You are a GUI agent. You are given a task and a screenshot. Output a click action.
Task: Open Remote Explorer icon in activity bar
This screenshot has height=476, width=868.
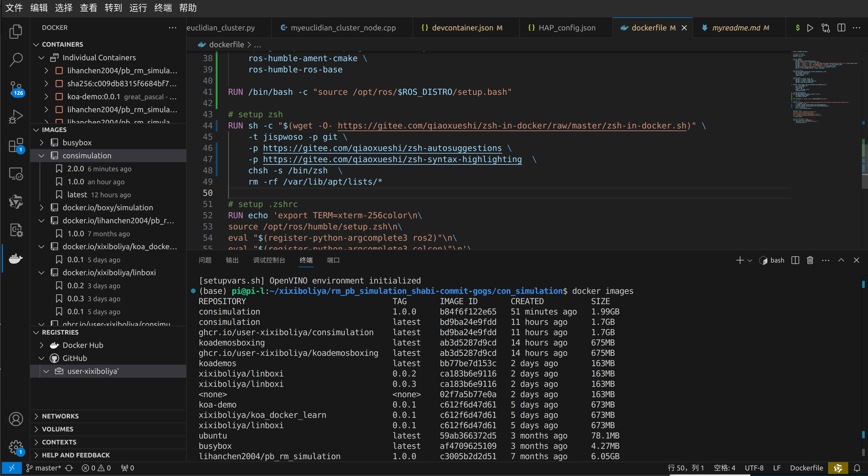[15, 174]
